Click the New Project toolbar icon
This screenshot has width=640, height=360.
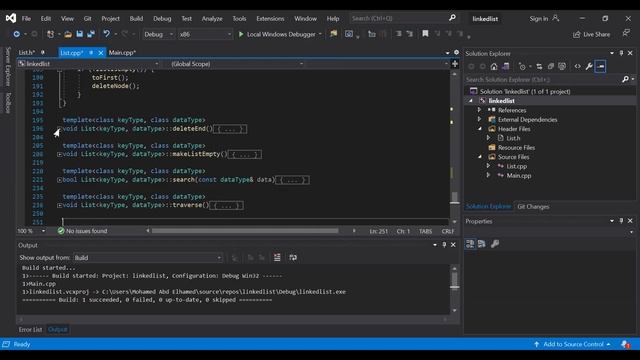point(50,34)
